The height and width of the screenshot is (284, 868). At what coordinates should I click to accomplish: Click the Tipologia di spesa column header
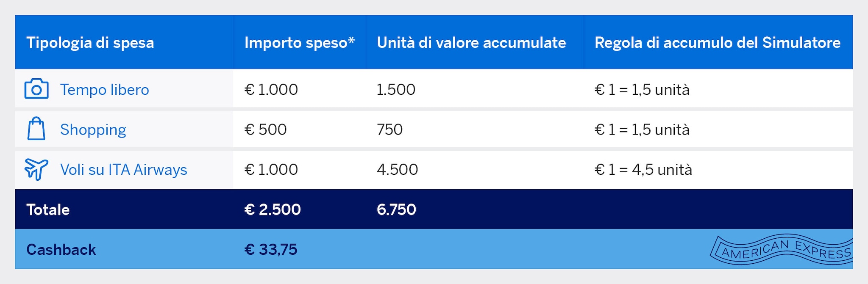coord(90,43)
